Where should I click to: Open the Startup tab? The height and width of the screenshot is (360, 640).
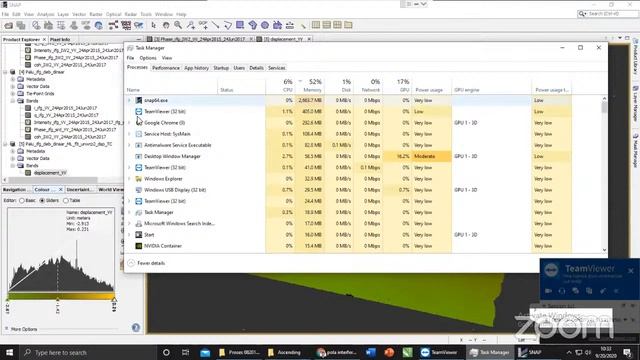tap(221, 68)
